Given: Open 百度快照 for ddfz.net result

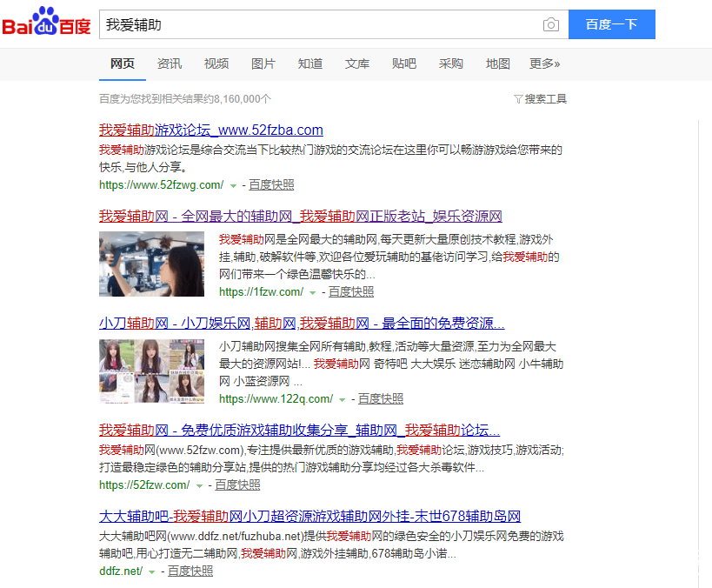Looking at the screenshot, I should pos(190,571).
